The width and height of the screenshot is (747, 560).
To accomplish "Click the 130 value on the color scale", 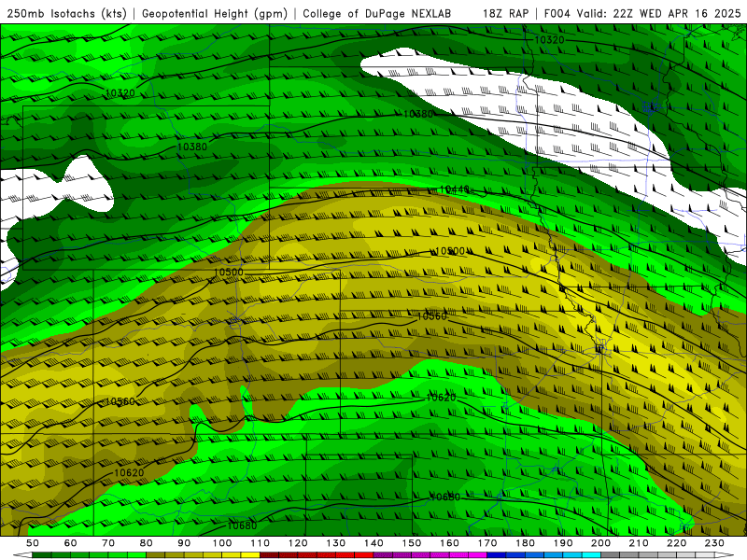I will (336, 543).
